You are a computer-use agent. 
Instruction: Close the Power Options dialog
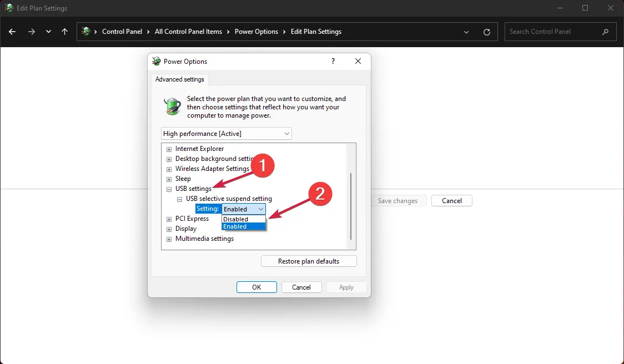tap(358, 61)
